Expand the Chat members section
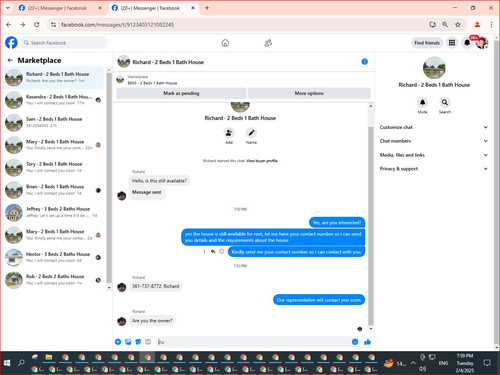Viewport: 500px width, 375px height. 434,141
